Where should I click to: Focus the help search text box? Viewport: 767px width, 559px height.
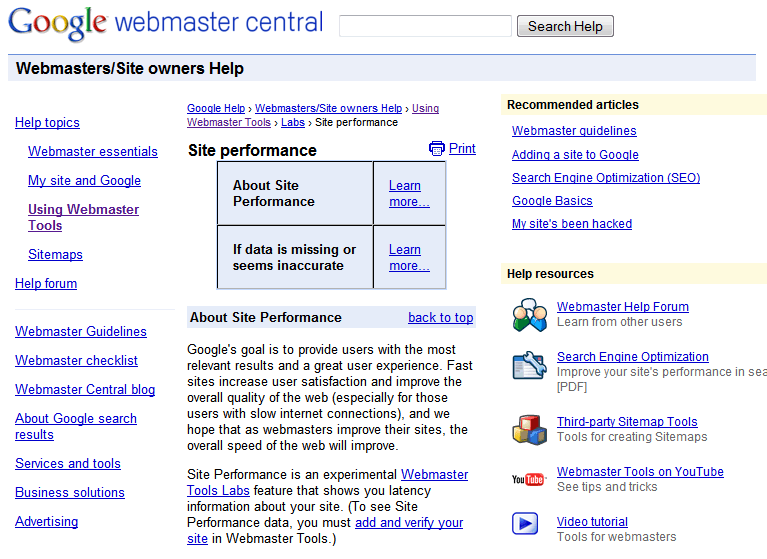425,26
